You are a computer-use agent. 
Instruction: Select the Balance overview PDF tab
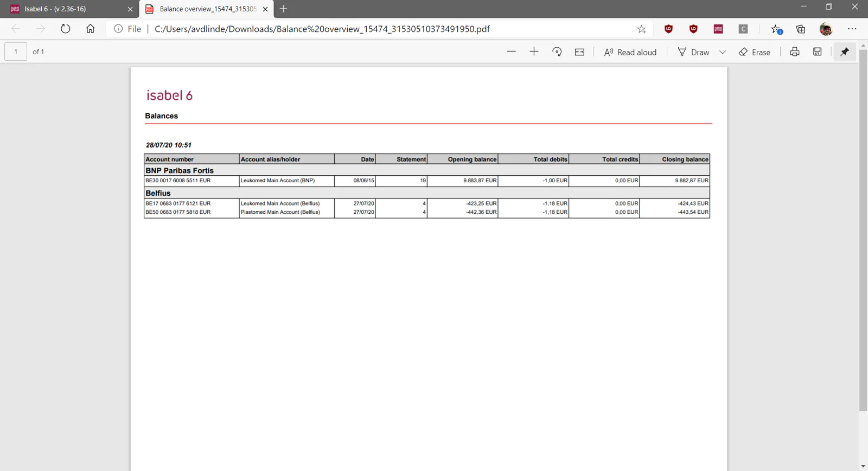[x=206, y=9]
